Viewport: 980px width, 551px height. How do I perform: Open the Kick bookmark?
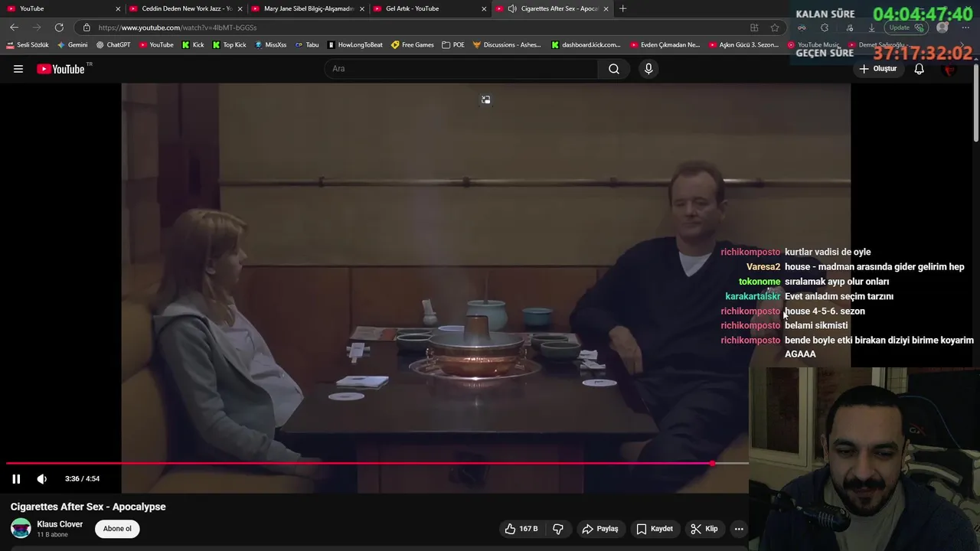click(193, 45)
